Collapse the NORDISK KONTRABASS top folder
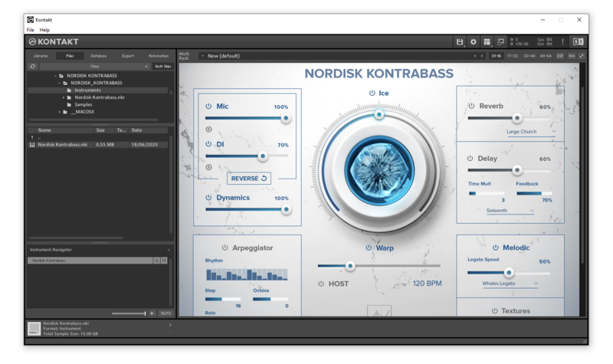Screen dimensions: 613x364 pos(55,76)
